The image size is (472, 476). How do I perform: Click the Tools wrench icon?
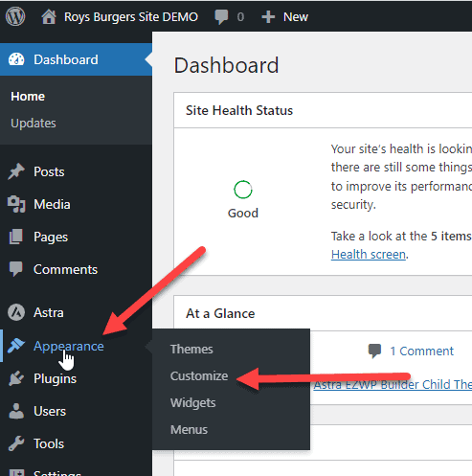16,443
